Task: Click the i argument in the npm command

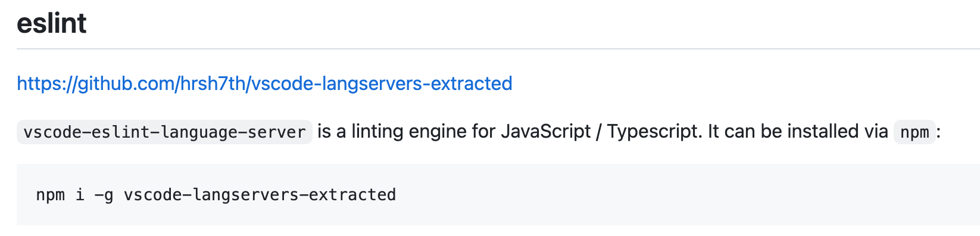Action: [x=80, y=195]
